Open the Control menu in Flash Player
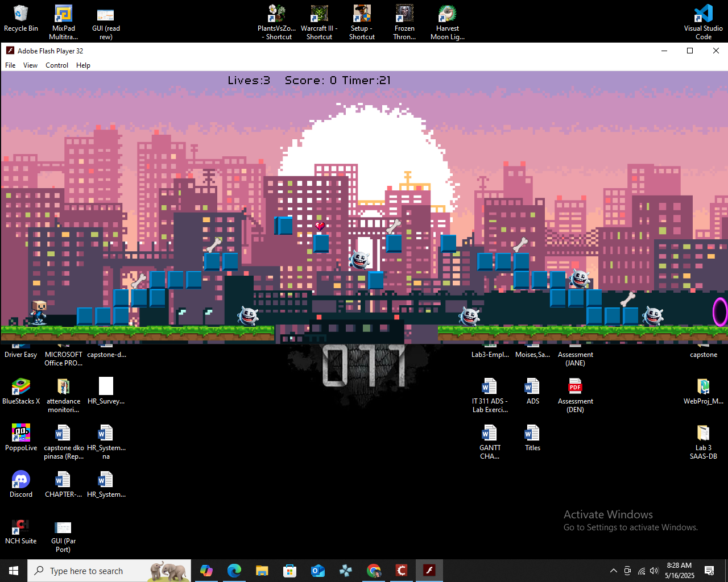Image resolution: width=728 pixels, height=582 pixels. pos(57,65)
